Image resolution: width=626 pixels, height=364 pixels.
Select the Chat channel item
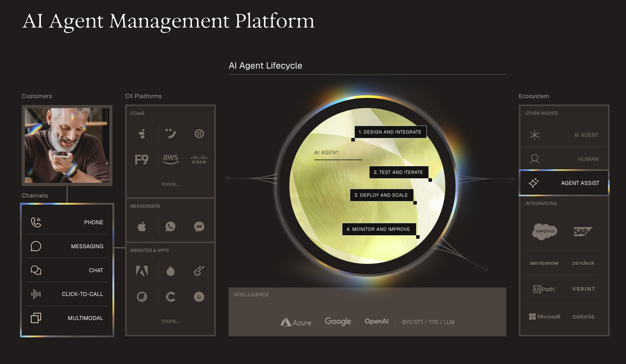click(67, 270)
